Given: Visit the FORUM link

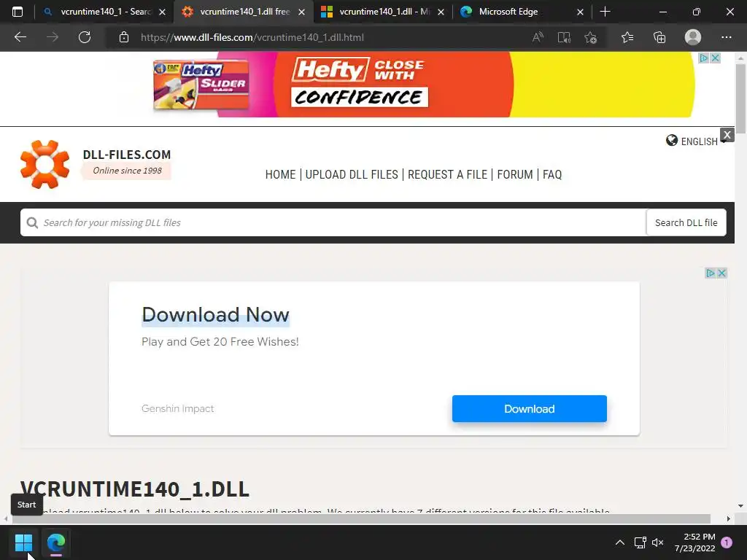Looking at the screenshot, I should point(515,175).
